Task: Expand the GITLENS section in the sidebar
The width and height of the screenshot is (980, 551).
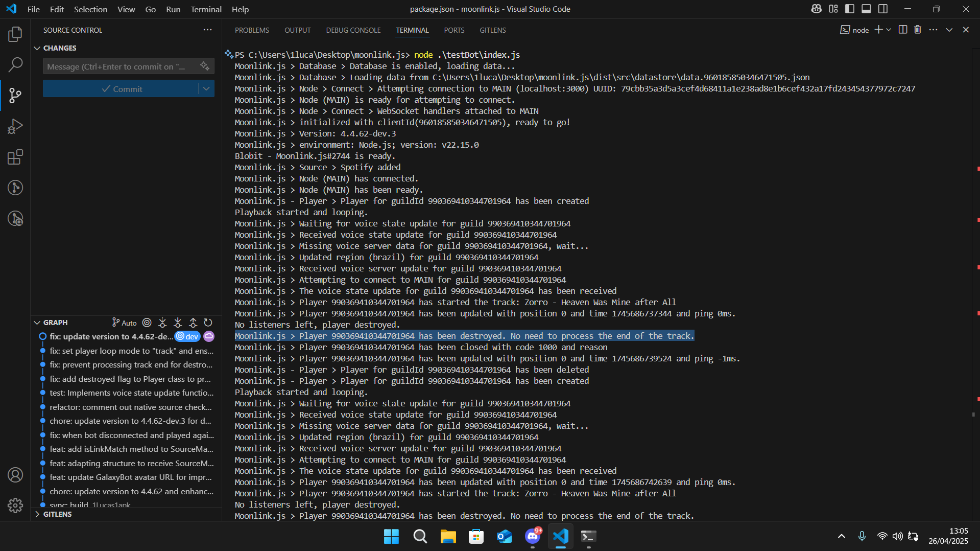Action: tap(37, 514)
